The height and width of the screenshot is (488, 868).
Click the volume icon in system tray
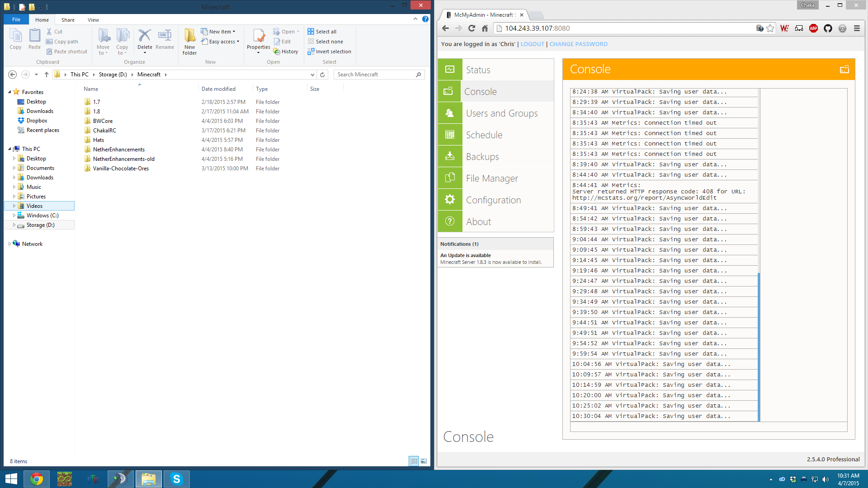click(x=826, y=479)
